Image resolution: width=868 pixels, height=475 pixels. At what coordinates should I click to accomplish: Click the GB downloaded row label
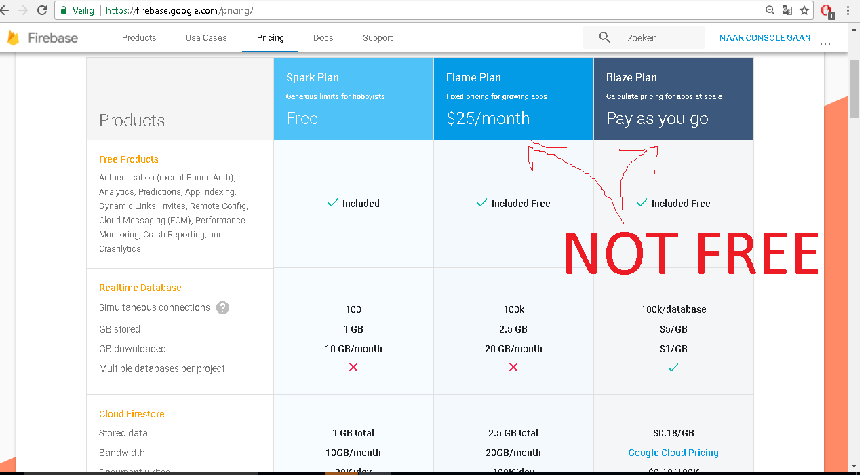[132, 349]
